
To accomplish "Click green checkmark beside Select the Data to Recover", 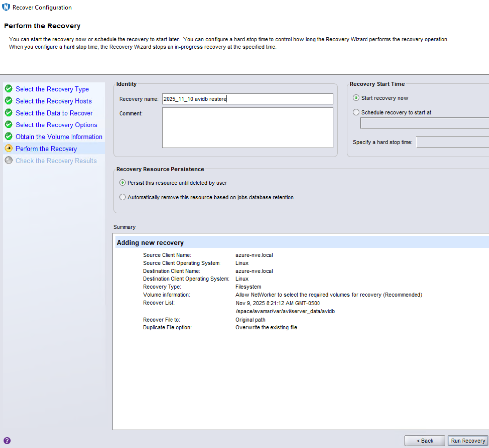I will [9, 113].
